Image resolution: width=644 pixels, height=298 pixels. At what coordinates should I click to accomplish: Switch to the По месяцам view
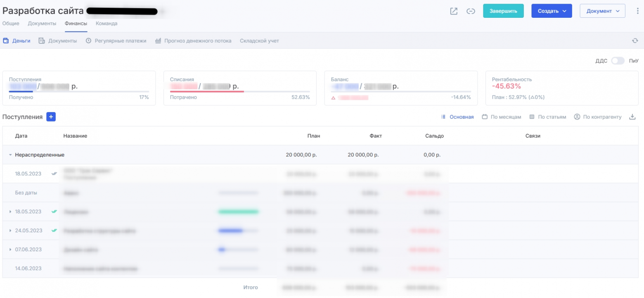click(502, 117)
